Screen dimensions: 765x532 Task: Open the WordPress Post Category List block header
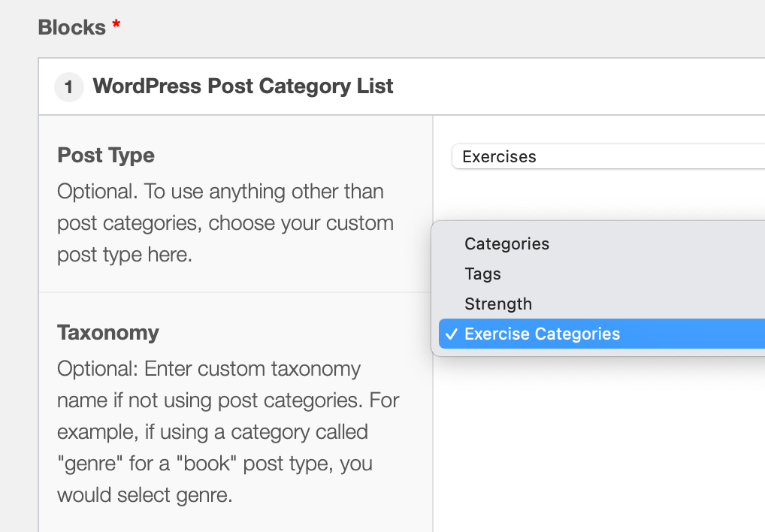pos(242,86)
